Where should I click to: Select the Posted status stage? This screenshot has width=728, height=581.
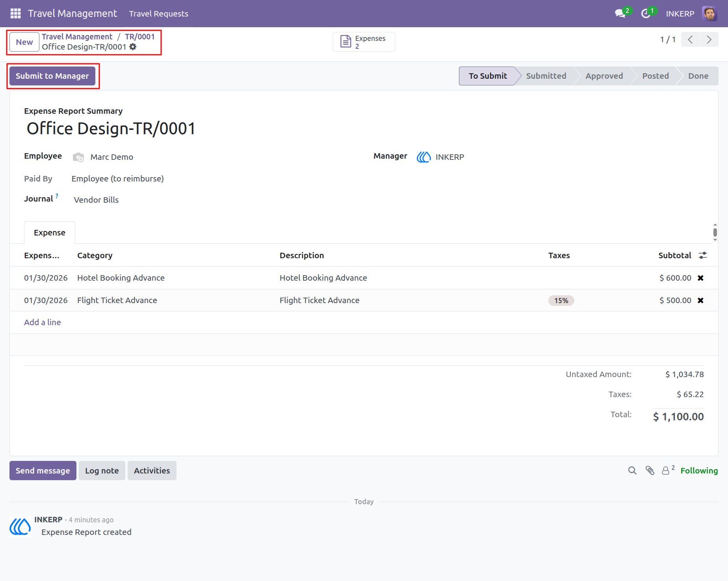click(x=656, y=76)
